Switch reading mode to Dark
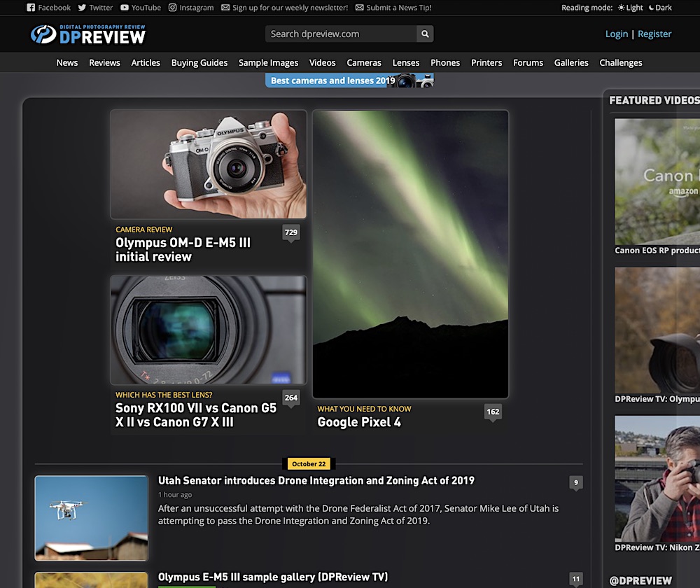 click(x=659, y=8)
